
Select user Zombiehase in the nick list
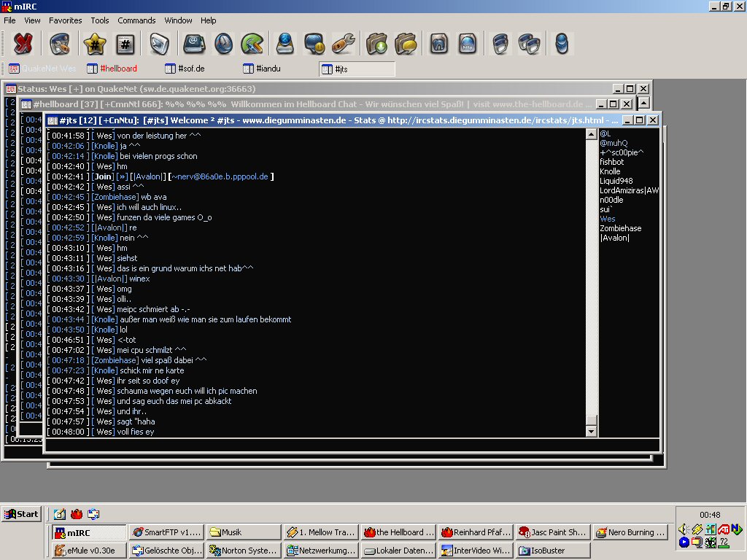coord(620,228)
